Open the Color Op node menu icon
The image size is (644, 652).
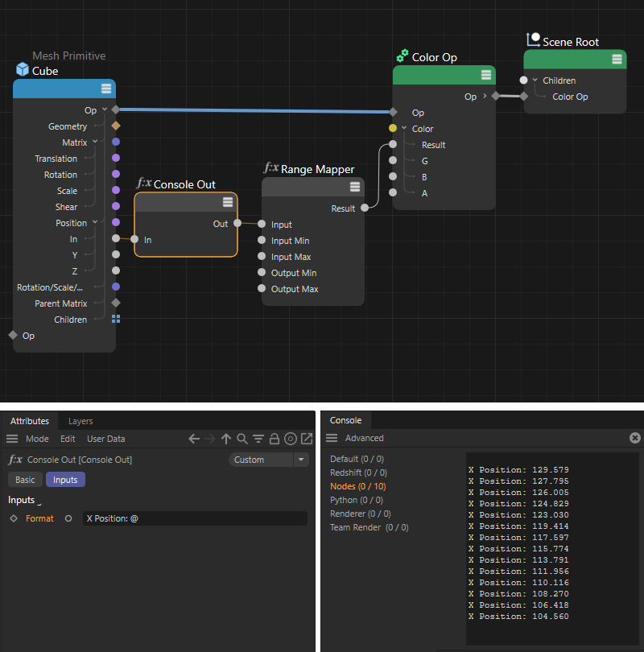pyautogui.click(x=486, y=75)
